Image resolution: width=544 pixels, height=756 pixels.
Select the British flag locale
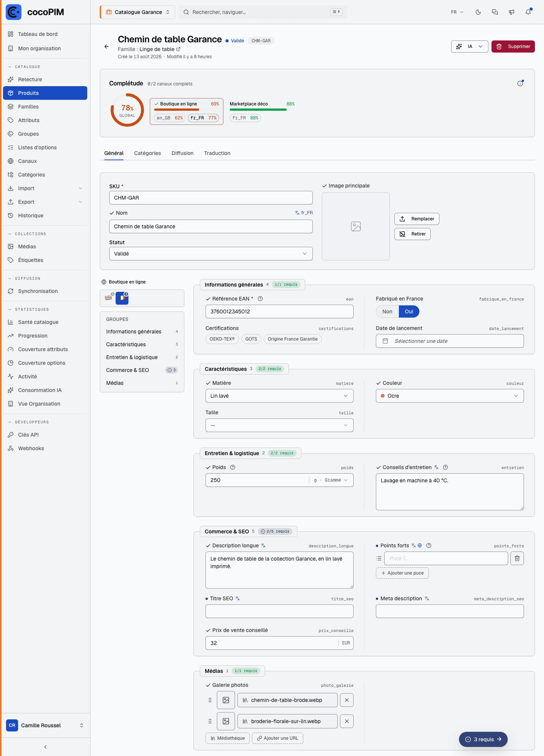pyautogui.click(x=108, y=298)
